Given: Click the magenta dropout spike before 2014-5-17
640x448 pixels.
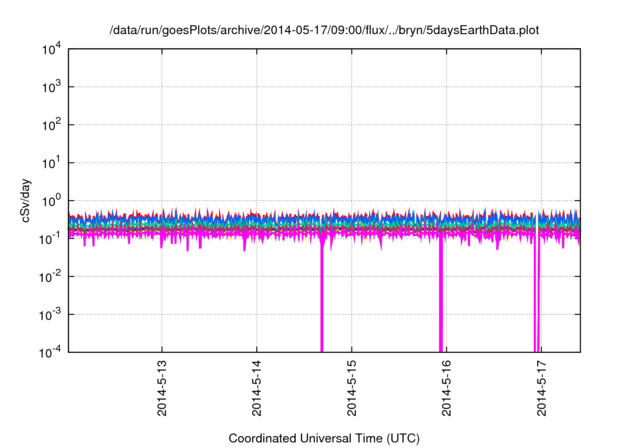Looking at the screenshot, I should click(x=537, y=296).
